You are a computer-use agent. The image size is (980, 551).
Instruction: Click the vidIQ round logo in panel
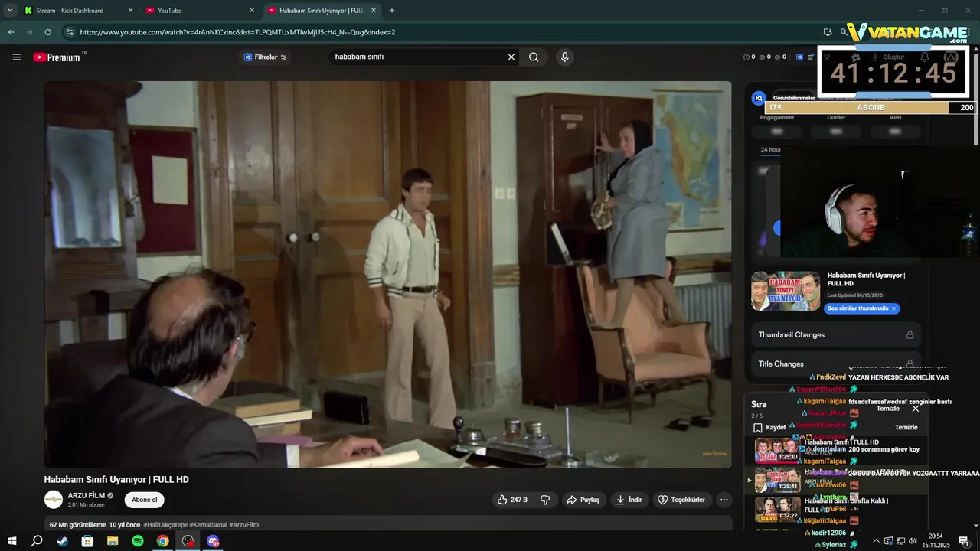tap(759, 98)
